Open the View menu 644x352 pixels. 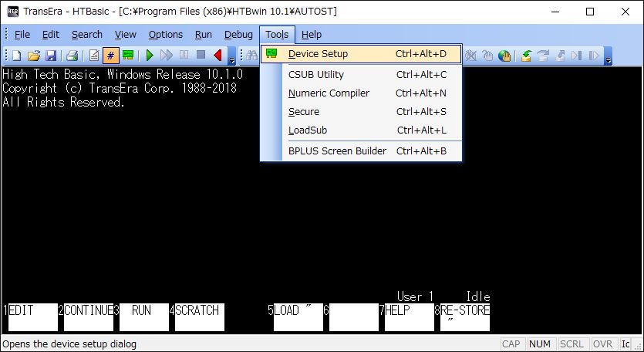125,35
